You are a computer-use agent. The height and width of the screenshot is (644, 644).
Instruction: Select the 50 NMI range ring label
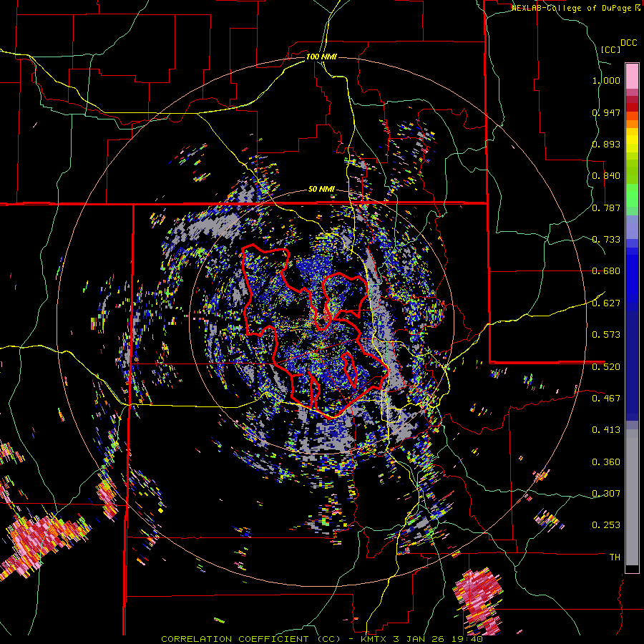(x=321, y=190)
